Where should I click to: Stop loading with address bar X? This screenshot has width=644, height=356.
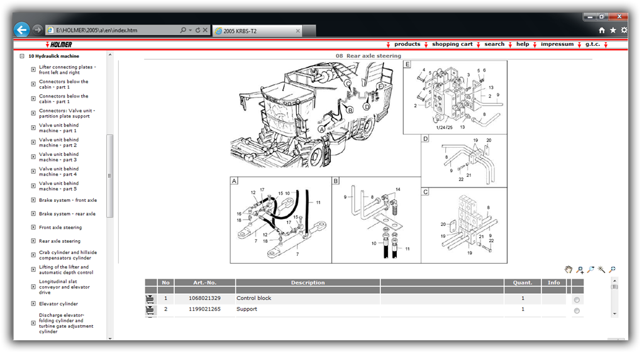[205, 30]
